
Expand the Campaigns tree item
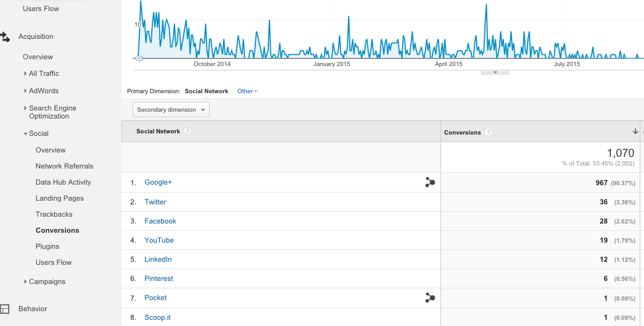point(25,282)
